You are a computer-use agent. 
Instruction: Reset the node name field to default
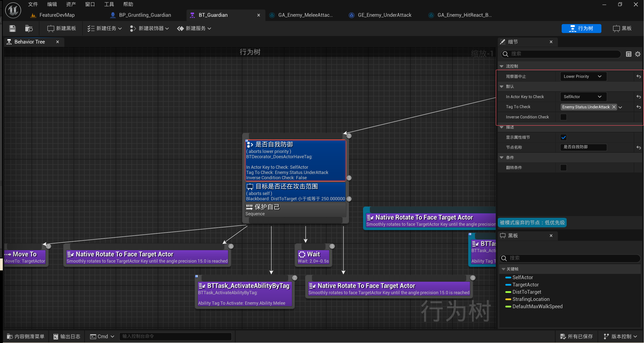tap(638, 147)
